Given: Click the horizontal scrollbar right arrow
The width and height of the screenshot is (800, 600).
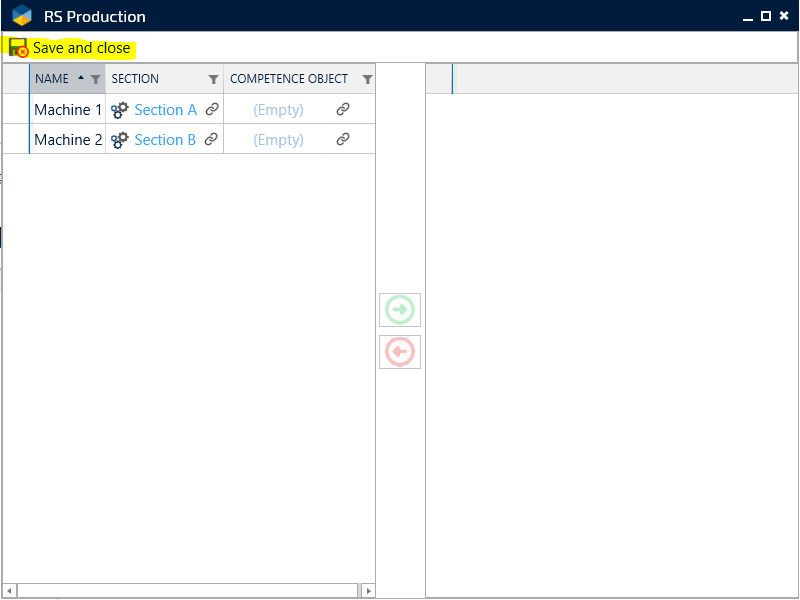Looking at the screenshot, I should point(368,591).
